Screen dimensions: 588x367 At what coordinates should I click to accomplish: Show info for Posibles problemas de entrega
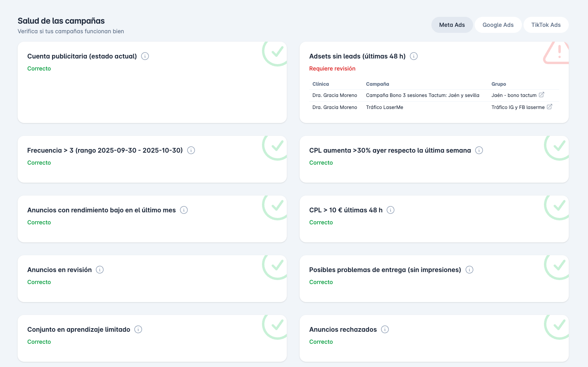(x=469, y=270)
